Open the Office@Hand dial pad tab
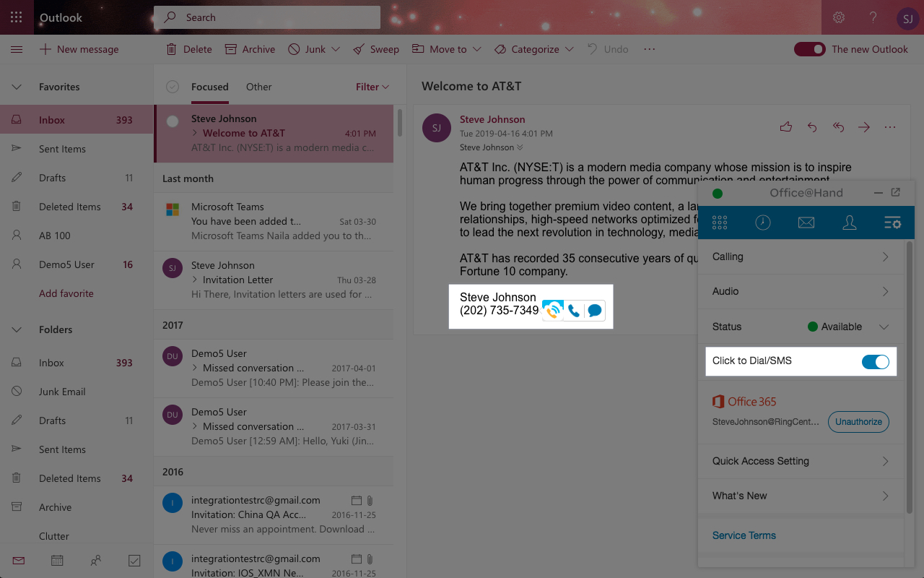 (x=720, y=223)
